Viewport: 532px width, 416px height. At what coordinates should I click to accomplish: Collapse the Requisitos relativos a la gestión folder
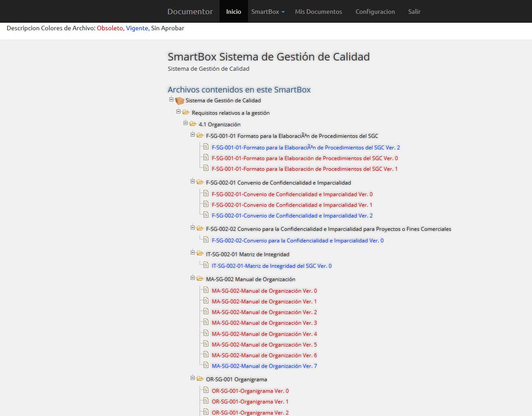179,111
